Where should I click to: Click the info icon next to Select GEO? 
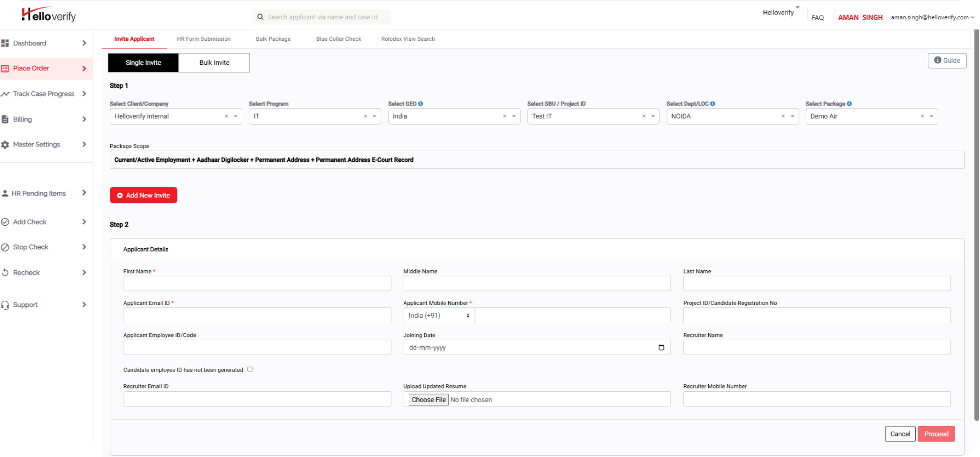tap(421, 104)
